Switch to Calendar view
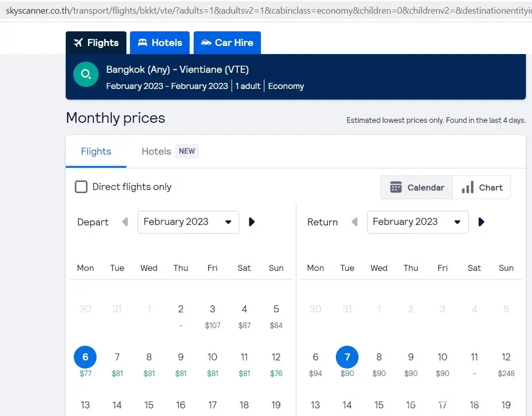Image resolution: width=532 pixels, height=416 pixels. coord(417,188)
